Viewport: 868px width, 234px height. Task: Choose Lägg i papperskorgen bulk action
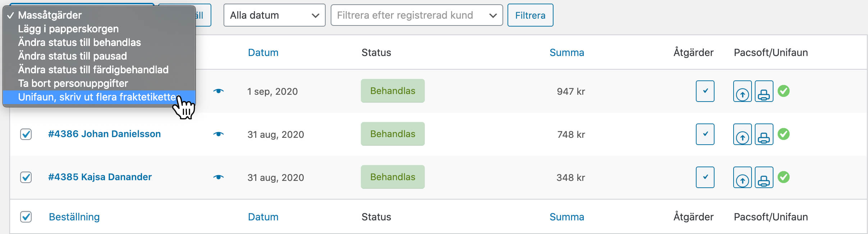pos(68,29)
